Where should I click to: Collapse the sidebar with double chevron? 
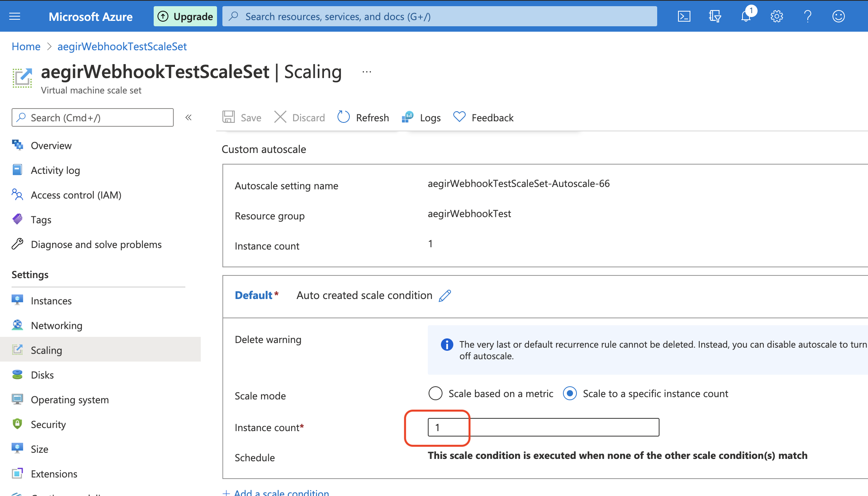[x=188, y=117]
